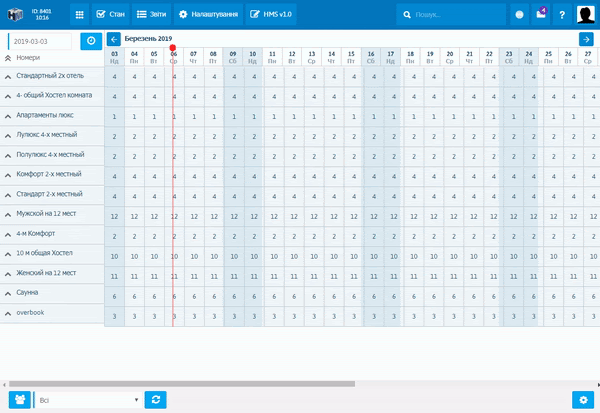Collapse the 'Номери' rooms list
Screen dimensions: 600x413
tap(8, 60)
